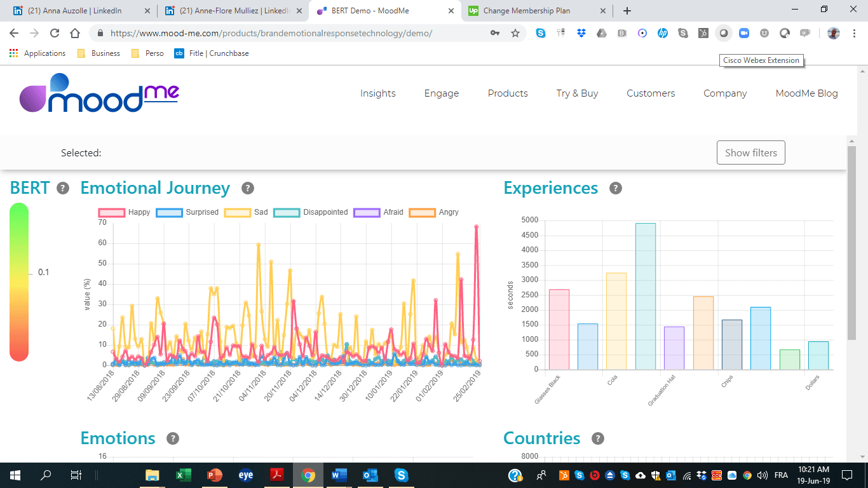This screenshot has height=488, width=868.
Task: Open the Products menu
Action: tap(508, 93)
